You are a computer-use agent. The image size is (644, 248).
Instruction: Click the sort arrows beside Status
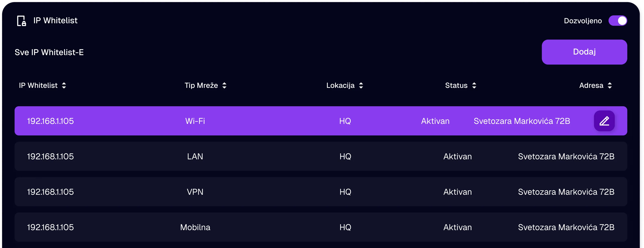(x=474, y=85)
